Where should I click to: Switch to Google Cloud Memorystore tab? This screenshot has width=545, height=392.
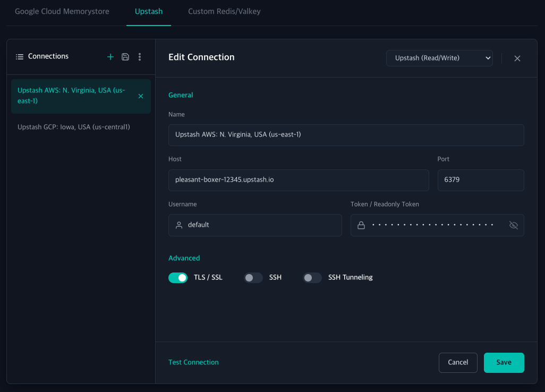pyautogui.click(x=62, y=12)
